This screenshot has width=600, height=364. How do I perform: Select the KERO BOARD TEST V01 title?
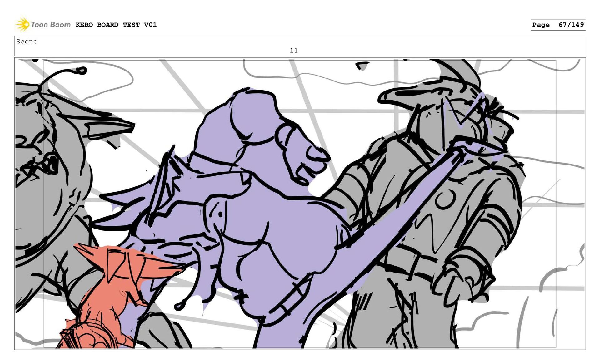[116, 25]
